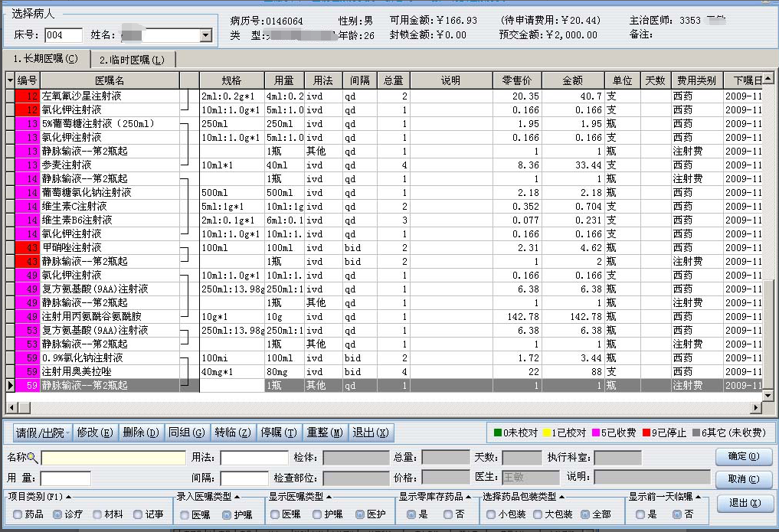Select the 左氧氟沙星注射液 row
Screen dimensions: 779x532
point(384,96)
